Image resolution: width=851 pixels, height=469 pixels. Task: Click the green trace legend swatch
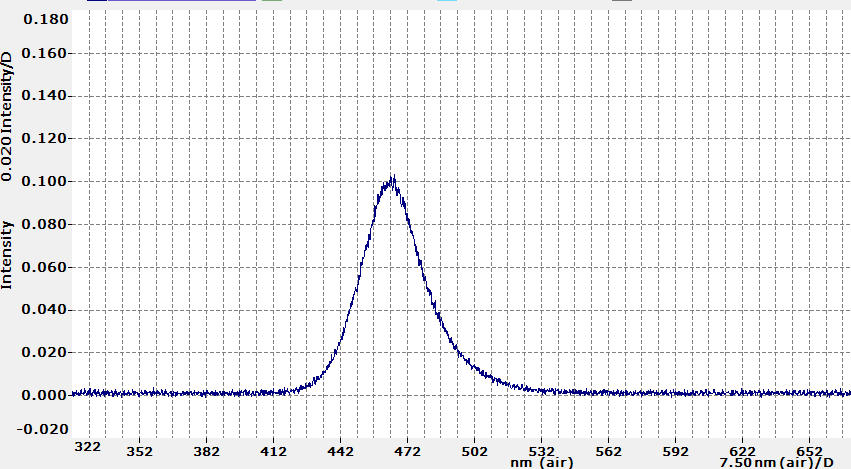270,2
